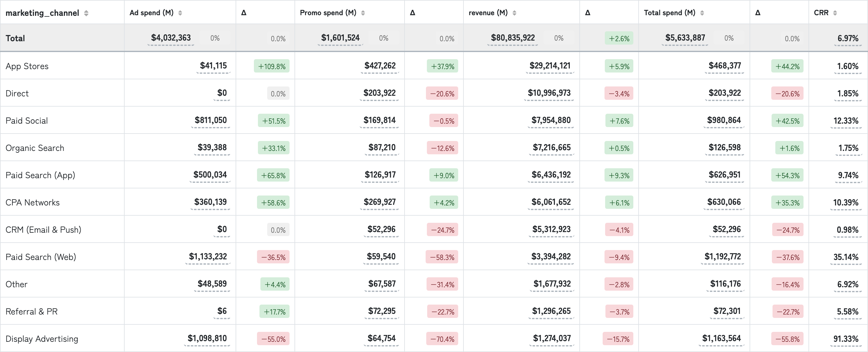The image size is (868, 352).
Task: Click the +65.8% delta badge
Action: 273,175
